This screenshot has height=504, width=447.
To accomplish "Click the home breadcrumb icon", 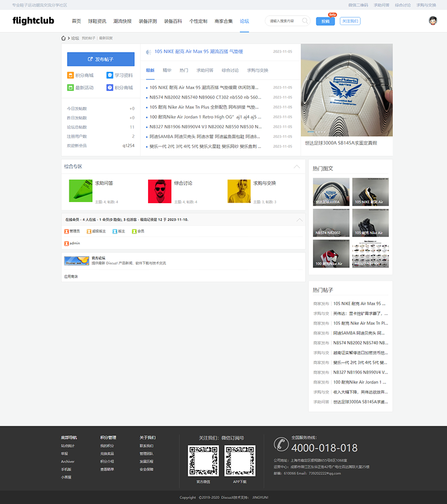I will 63,38.
